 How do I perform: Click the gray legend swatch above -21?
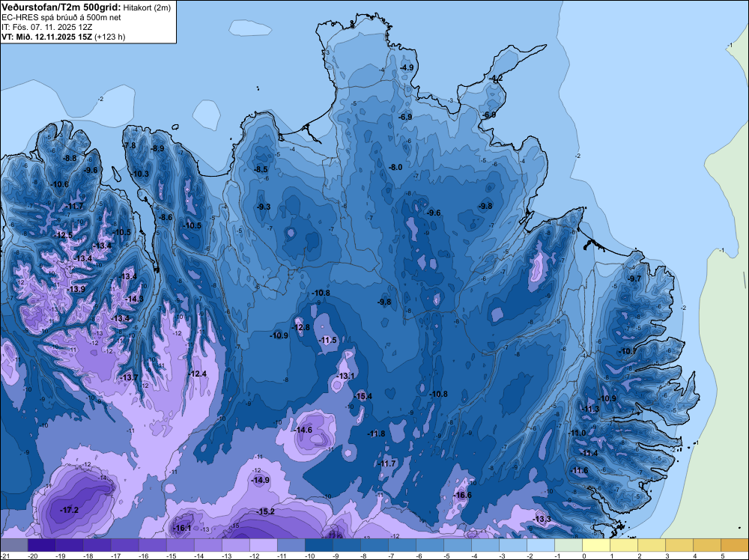pyautogui.click(x=13, y=545)
